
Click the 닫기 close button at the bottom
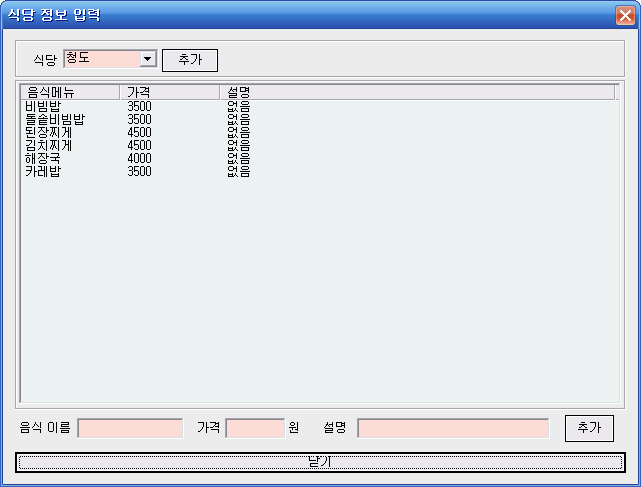pos(320,462)
